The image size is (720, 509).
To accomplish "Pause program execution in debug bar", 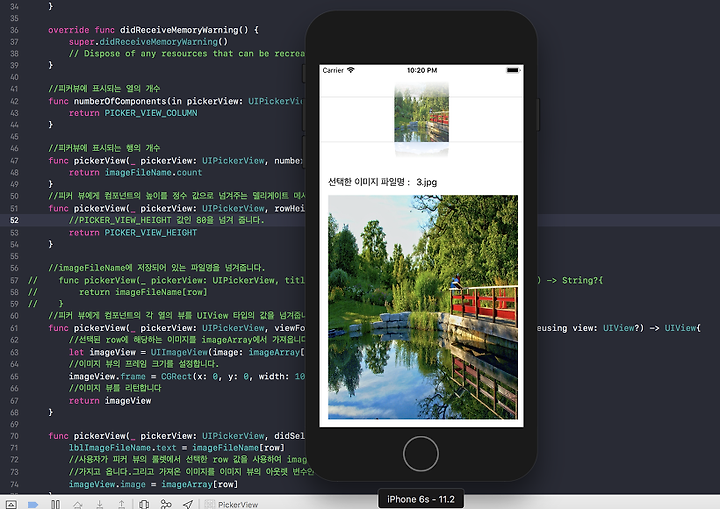I will point(56,504).
